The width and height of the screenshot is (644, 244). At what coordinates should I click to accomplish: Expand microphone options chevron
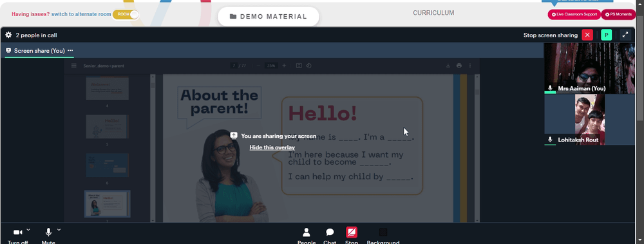(59, 230)
